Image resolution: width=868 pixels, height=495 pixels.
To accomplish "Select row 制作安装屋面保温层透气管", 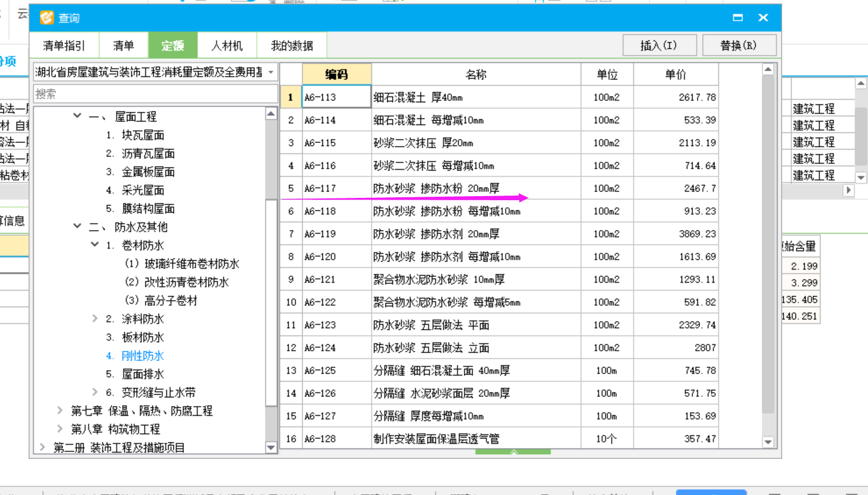I will click(x=499, y=438).
